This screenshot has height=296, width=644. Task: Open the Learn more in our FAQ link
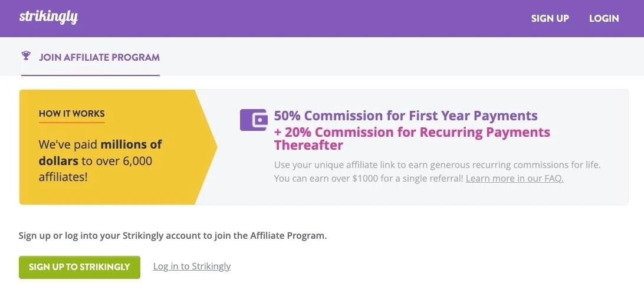pyautogui.click(x=514, y=178)
